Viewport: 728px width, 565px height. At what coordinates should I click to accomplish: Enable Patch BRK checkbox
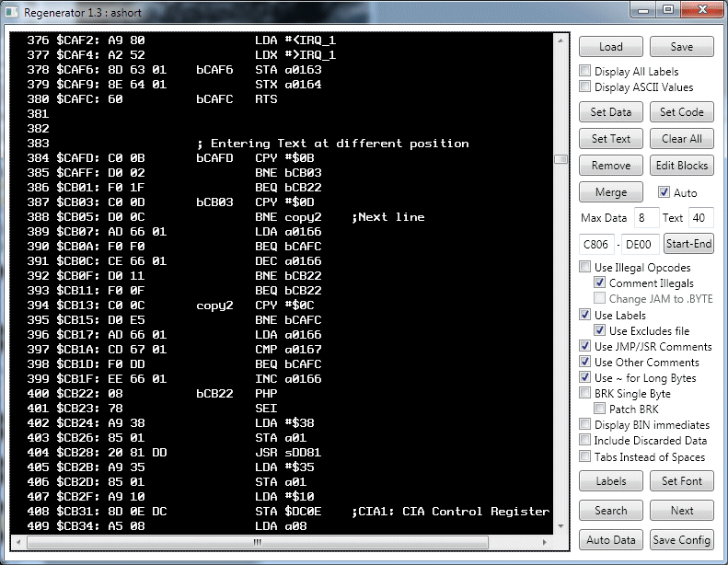(x=599, y=409)
